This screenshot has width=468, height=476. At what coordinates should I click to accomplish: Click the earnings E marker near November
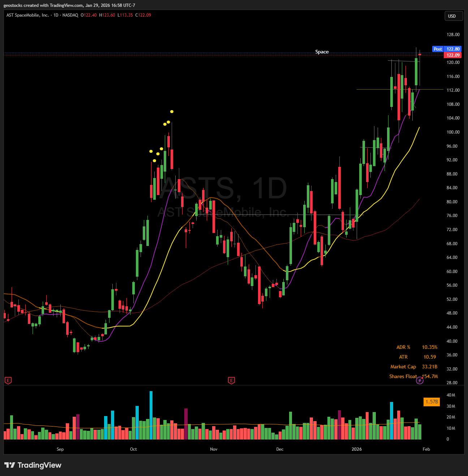(x=231, y=380)
